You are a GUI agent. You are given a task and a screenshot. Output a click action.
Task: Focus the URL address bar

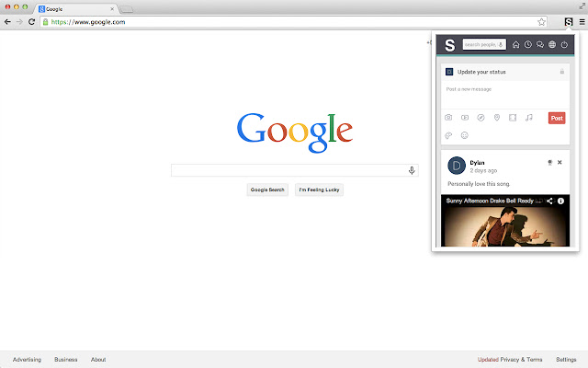(292, 22)
